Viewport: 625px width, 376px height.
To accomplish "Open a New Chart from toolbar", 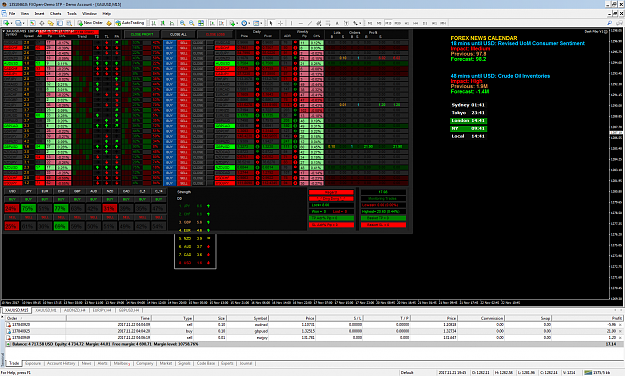I will click(x=6, y=23).
